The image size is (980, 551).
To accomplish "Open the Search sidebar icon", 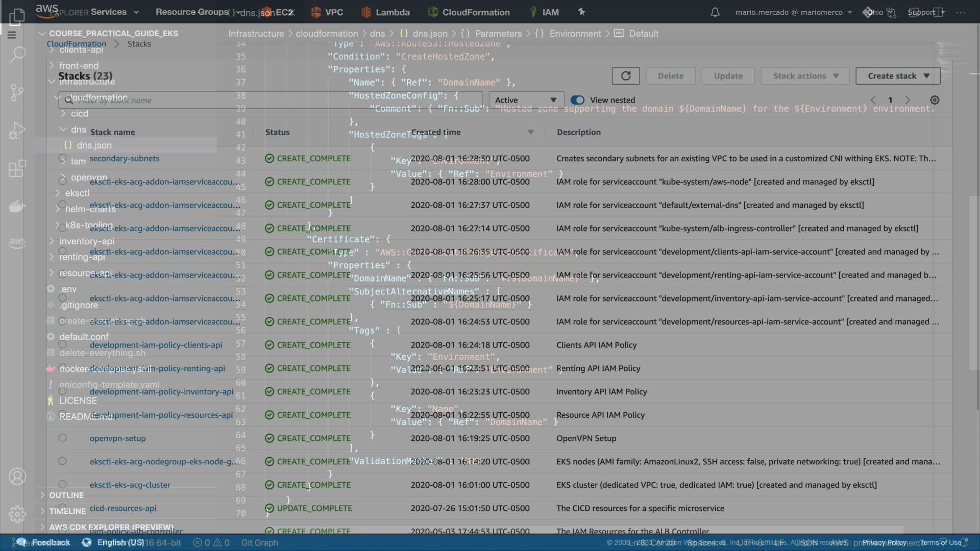I will coord(17,54).
